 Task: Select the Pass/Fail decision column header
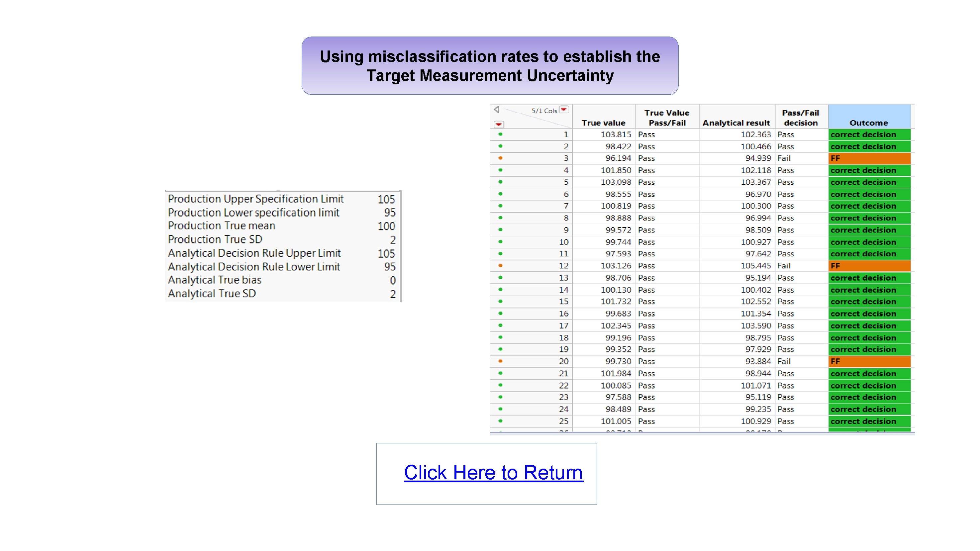[x=800, y=118]
